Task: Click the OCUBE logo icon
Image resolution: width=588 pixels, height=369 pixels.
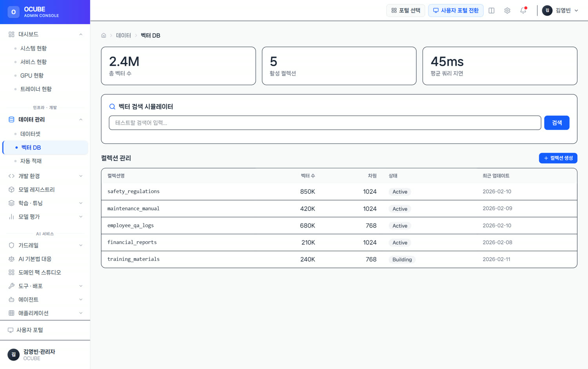Action: pos(13,12)
